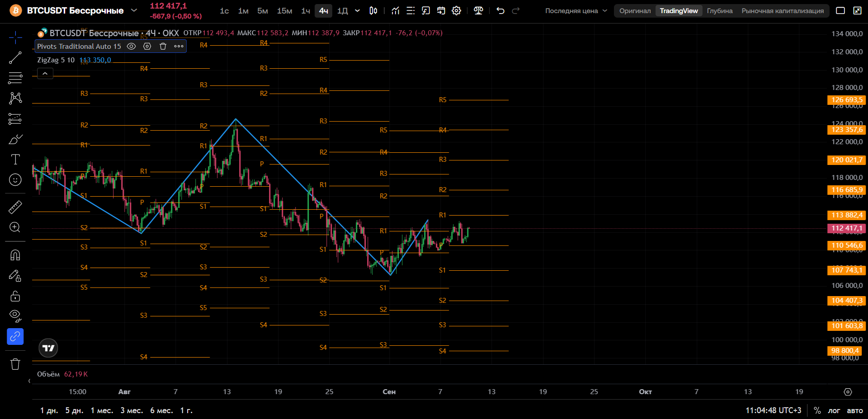Toggle percent scale mode

817,410
